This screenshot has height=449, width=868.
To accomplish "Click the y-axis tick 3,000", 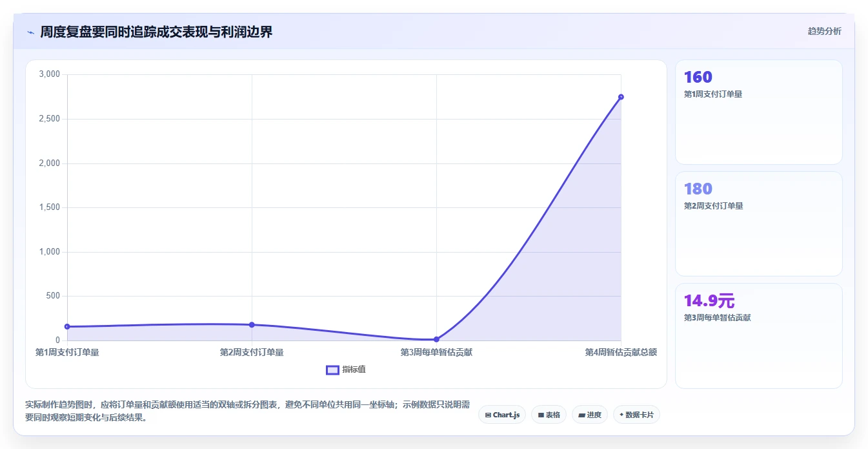I will (x=49, y=74).
